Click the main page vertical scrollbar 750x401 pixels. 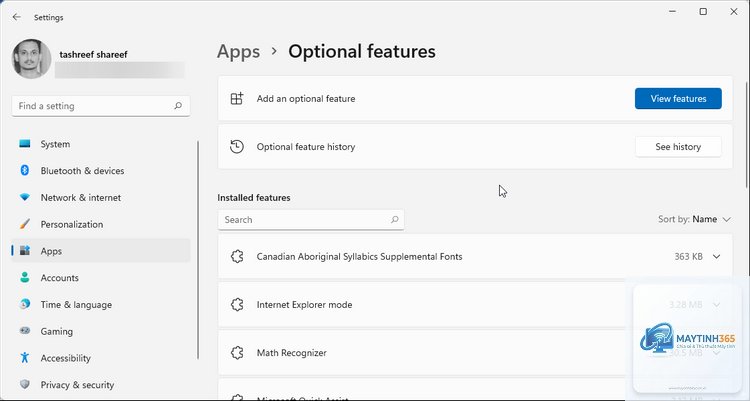tap(747, 135)
